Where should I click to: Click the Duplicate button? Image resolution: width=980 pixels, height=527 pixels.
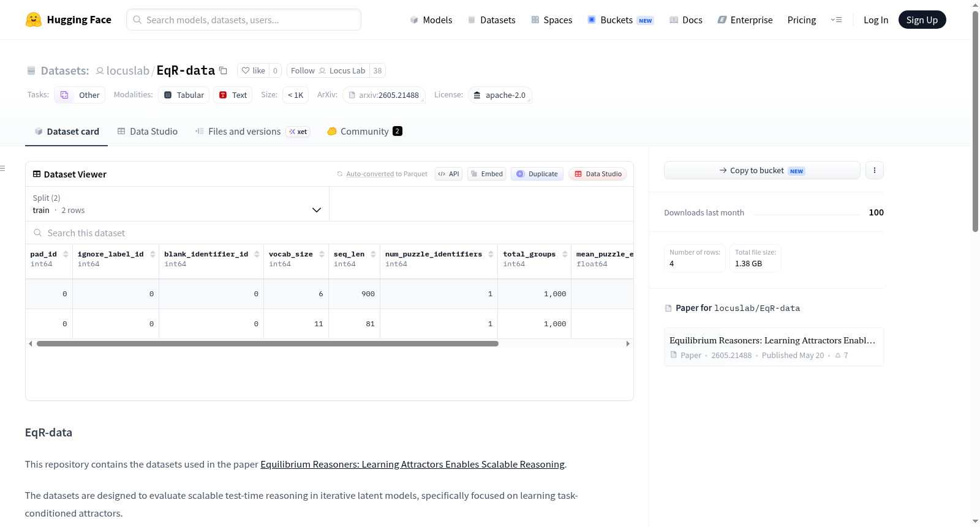click(x=537, y=174)
